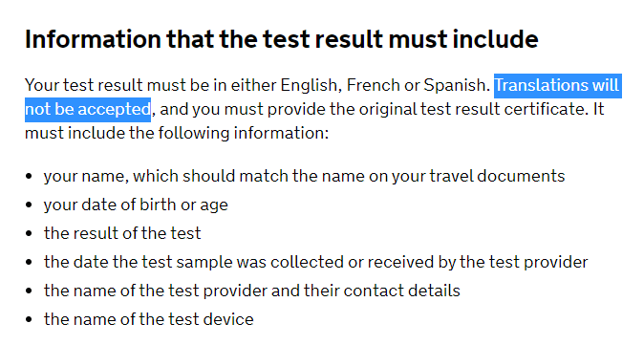The height and width of the screenshot is (345, 644).
Task: Click the bullet item 'your name, which should match'
Action: (x=305, y=176)
